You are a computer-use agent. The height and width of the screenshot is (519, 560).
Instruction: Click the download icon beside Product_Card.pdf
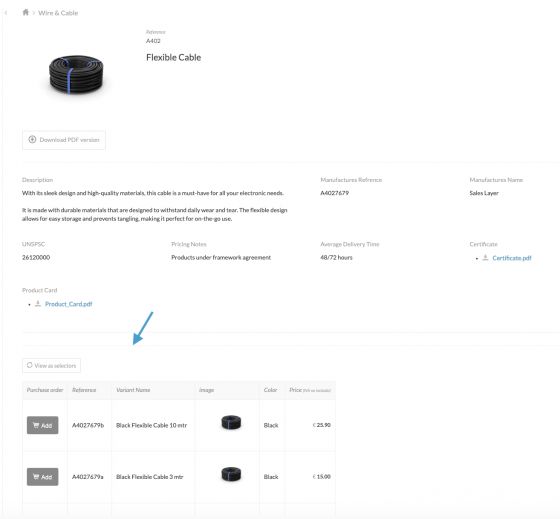coord(38,304)
